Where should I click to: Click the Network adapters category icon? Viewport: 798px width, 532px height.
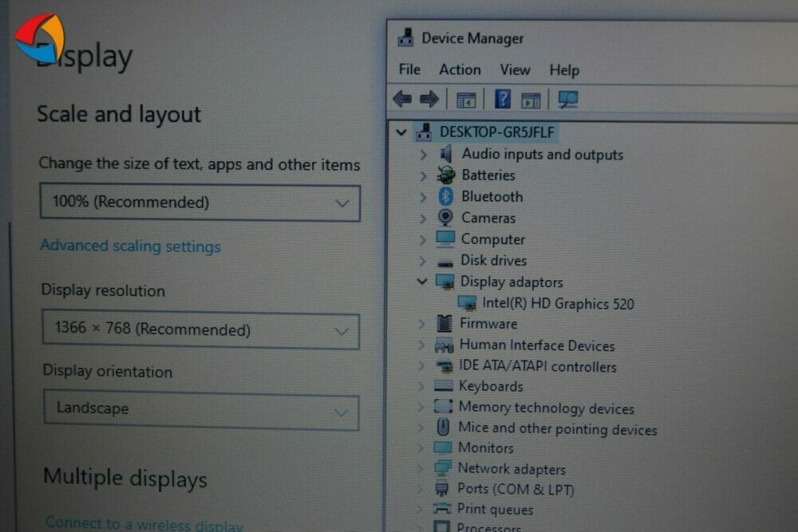point(442,468)
